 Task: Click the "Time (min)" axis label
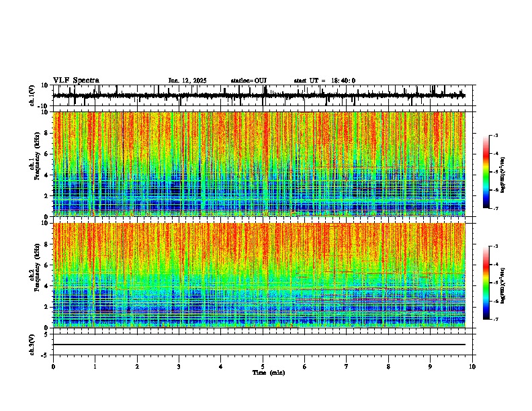point(269,373)
